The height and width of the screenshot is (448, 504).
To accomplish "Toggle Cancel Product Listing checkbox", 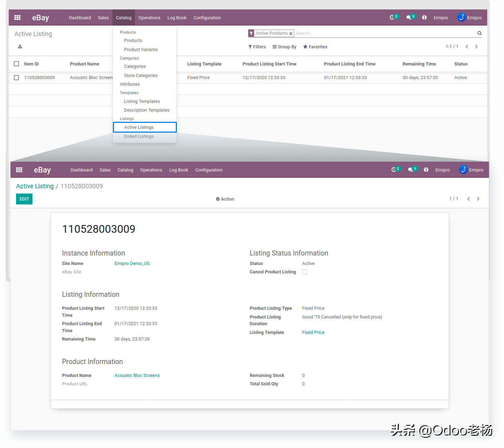I will [304, 272].
